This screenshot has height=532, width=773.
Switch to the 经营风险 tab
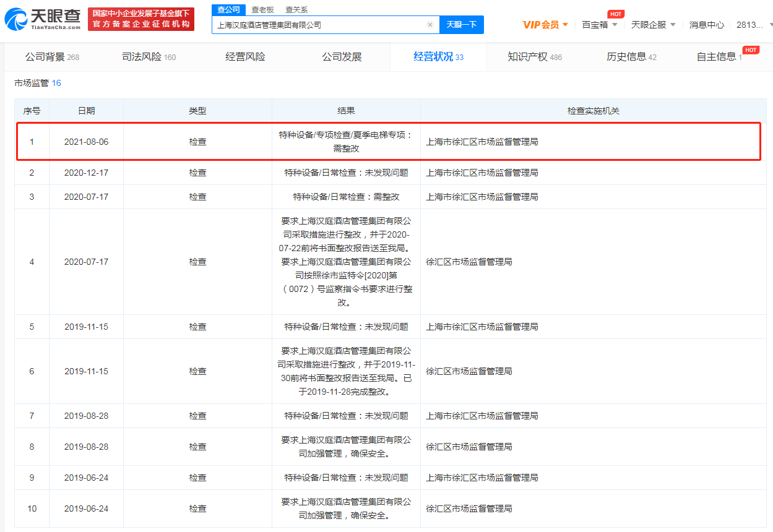[x=245, y=57]
